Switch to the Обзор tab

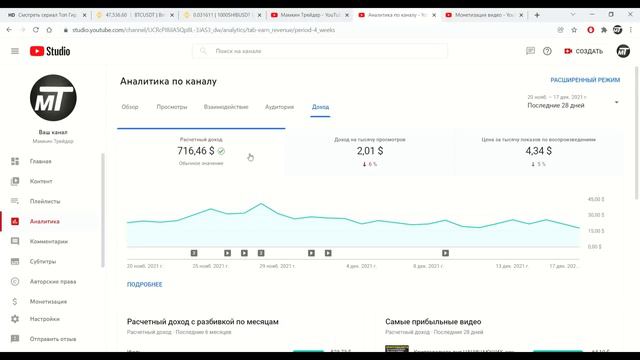tap(130, 107)
